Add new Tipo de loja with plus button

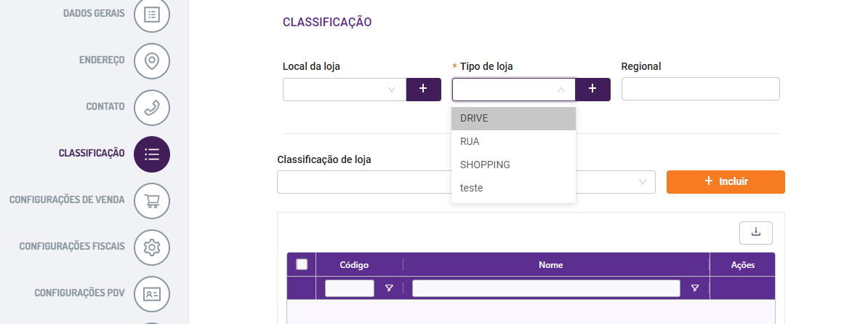point(592,89)
